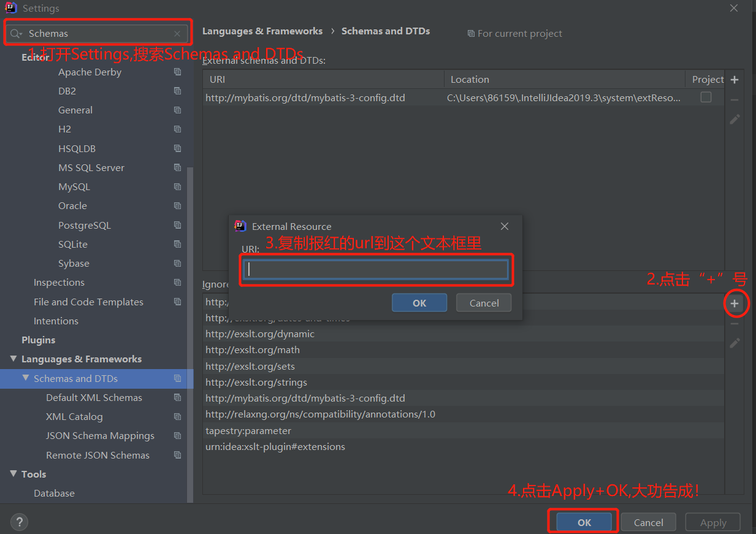756x534 pixels.
Task: Edit ignored resource with lower pencil icon
Action: [x=735, y=343]
